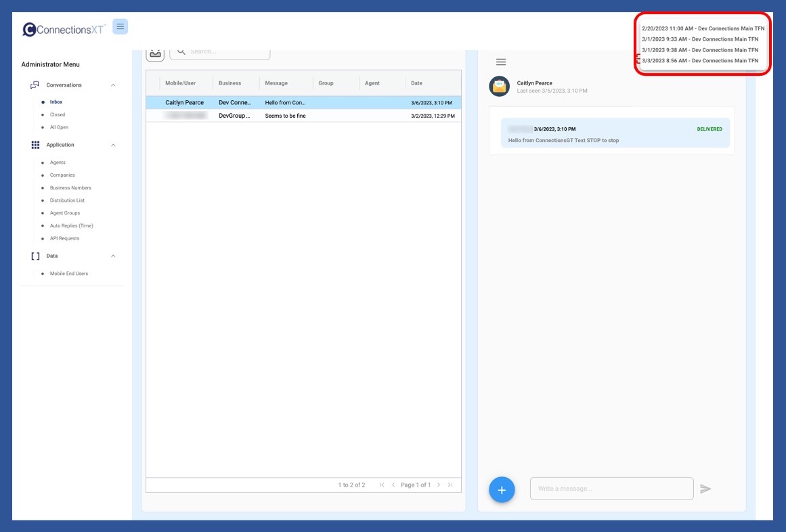Collapse the Conversations menu section
786x532 pixels.
pyautogui.click(x=113, y=85)
